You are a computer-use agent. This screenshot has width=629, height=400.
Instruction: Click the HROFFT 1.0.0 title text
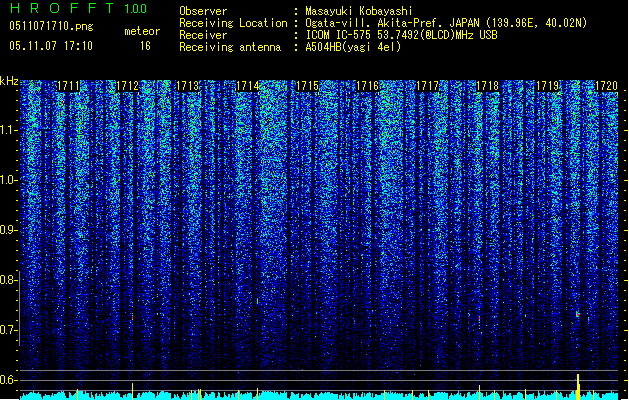[79, 8]
